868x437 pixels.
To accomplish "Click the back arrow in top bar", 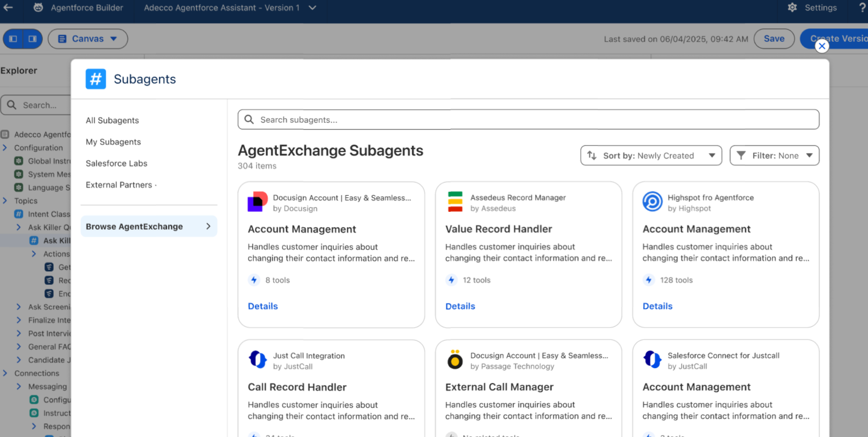I will click(x=8, y=7).
